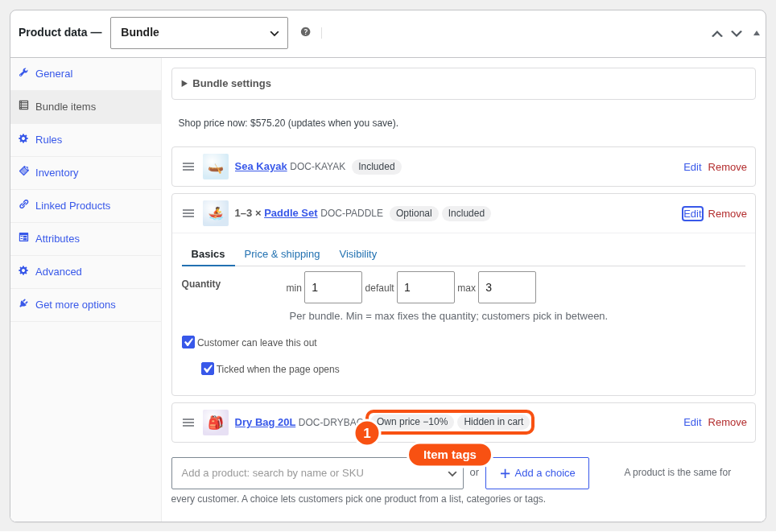Click the Sea Kayak product thumbnail
The width and height of the screenshot is (776, 532).
coord(215,167)
